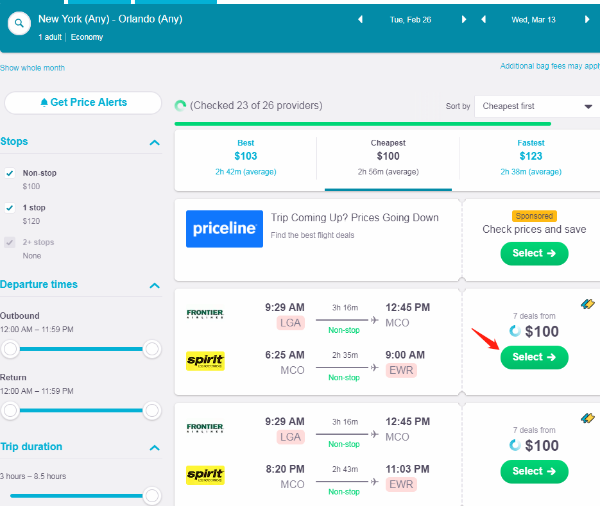
Task: Click Return slider right handle
Action: [152, 411]
